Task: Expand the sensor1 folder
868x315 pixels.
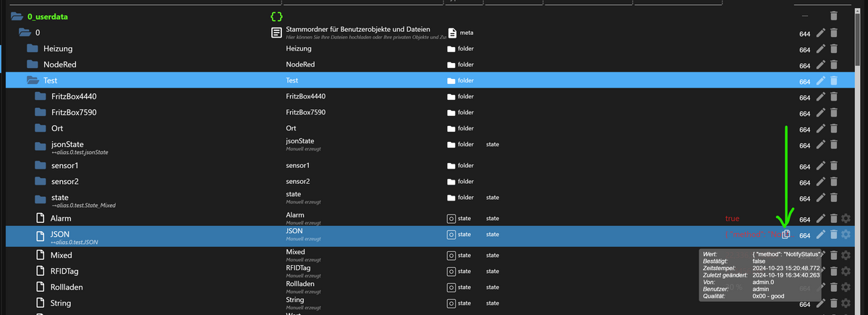Action: [x=40, y=166]
